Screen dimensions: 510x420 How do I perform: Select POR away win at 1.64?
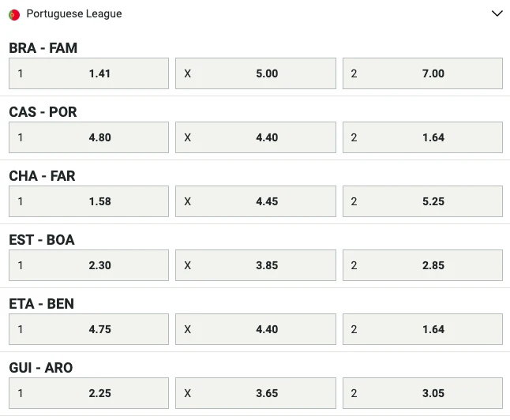[422, 137]
